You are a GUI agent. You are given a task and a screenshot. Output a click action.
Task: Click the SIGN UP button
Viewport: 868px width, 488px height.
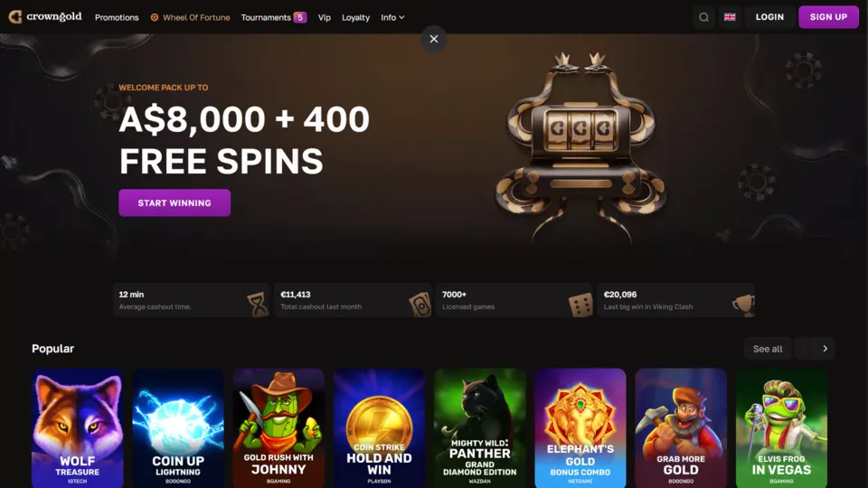[x=828, y=17]
